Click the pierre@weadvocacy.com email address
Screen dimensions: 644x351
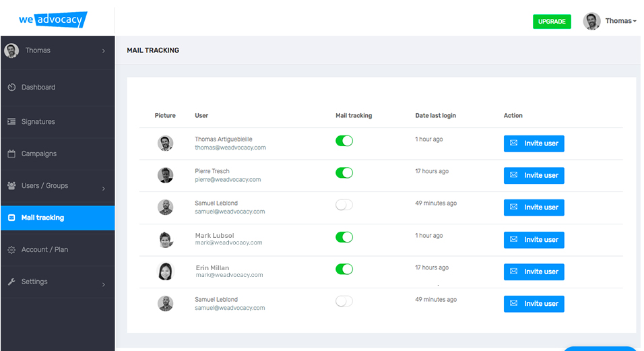click(x=228, y=180)
